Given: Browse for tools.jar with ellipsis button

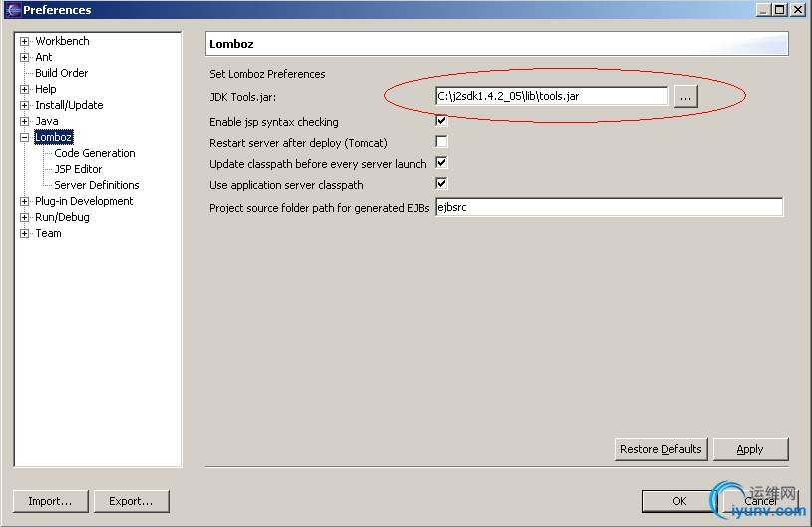Looking at the screenshot, I should 685,97.
